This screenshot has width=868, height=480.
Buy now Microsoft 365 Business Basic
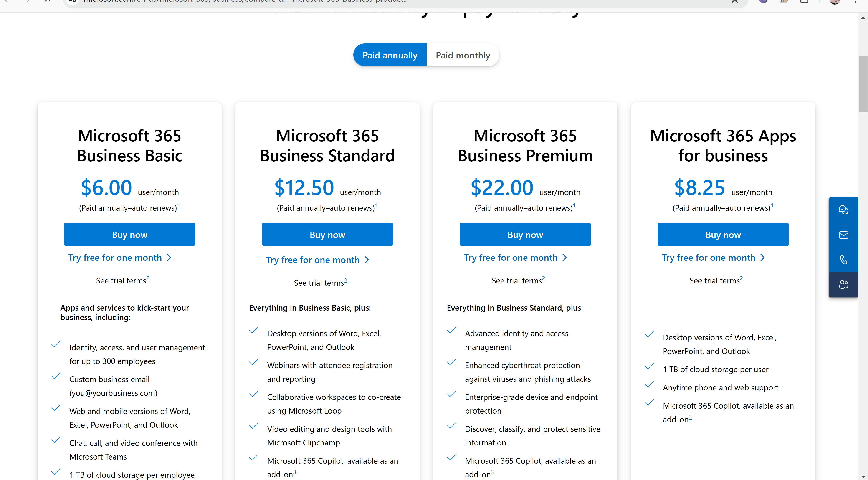pyautogui.click(x=129, y=235)
